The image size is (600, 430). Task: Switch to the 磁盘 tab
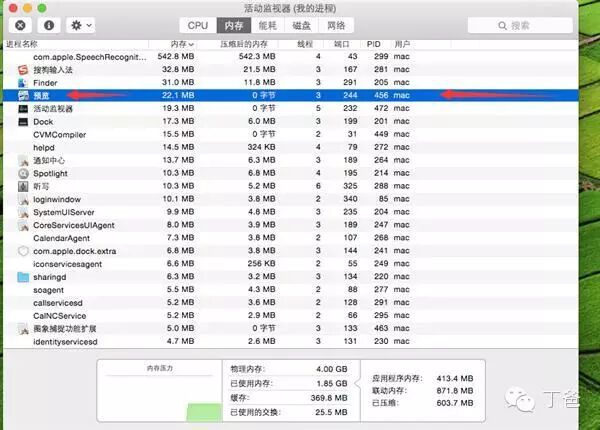click(302, 25)
